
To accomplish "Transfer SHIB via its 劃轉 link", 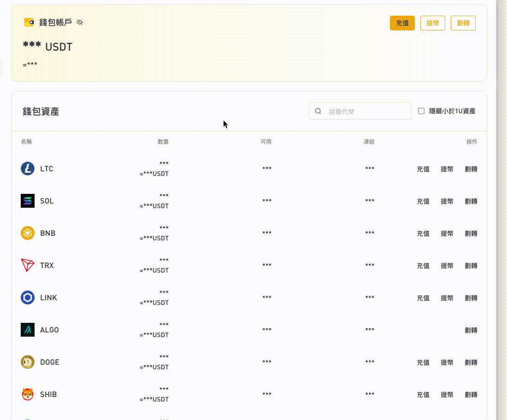I will tap(471, 395).
